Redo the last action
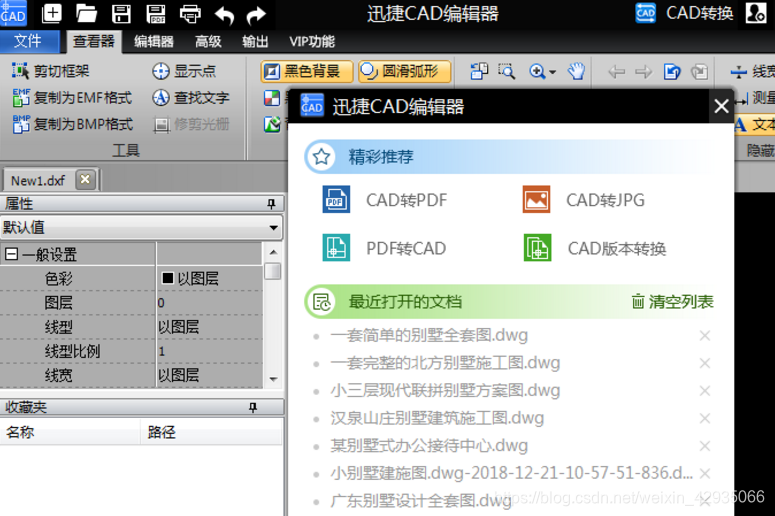The image size is (775, 516). (256, 14)
